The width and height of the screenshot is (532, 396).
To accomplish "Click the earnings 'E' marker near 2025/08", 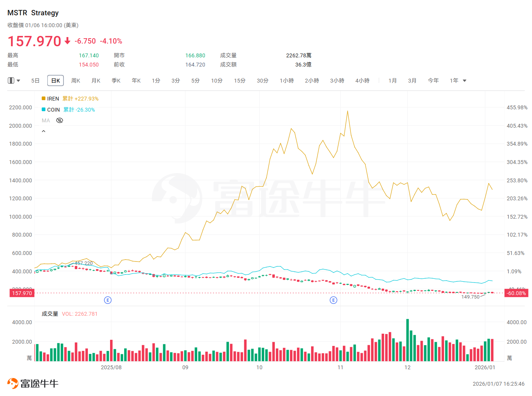I will point(108,300).
